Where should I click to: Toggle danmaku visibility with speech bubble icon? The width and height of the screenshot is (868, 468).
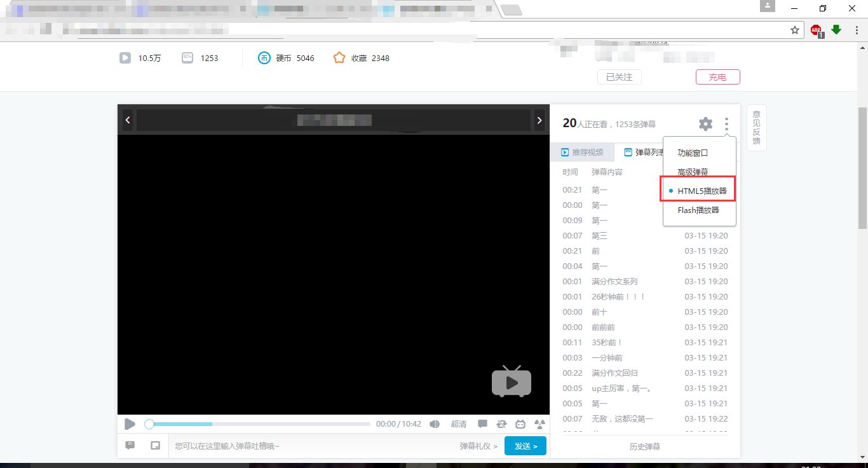pyautogui.click(x=482, y=423)
